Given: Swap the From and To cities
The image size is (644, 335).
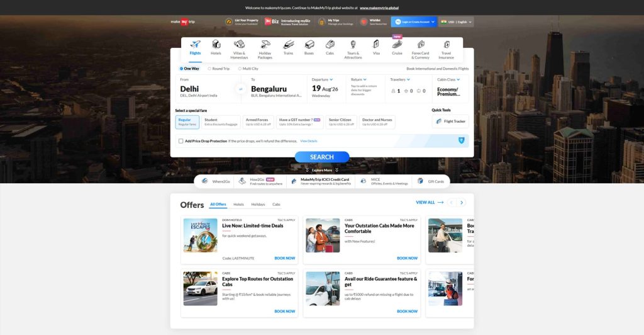Looking at the screenshot, I should [x=241, y=89].
